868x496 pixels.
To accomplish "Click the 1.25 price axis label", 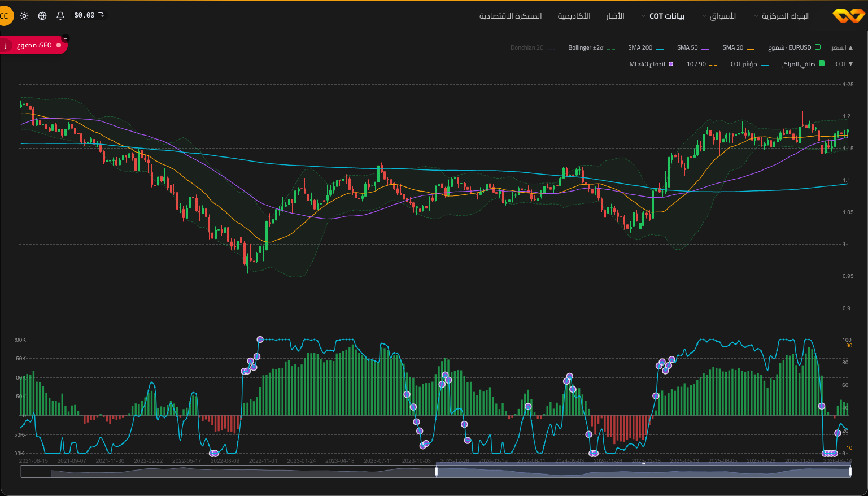I will 848,85.
